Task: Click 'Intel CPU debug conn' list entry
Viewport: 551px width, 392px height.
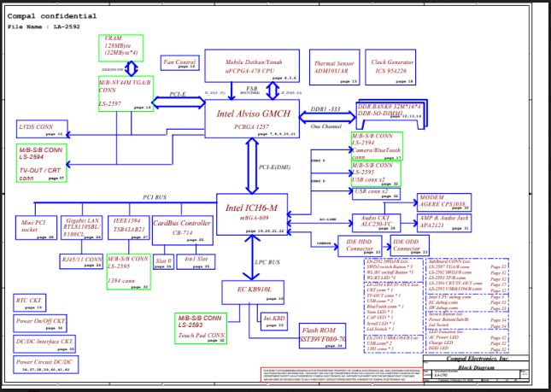Action: click(x=449, y=297)
